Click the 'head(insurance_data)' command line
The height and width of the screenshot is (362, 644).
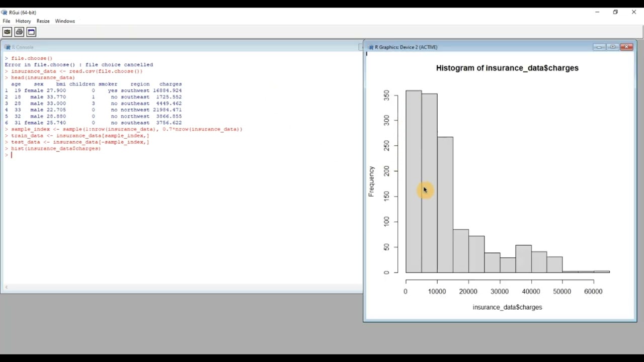(x=43, y=77)
